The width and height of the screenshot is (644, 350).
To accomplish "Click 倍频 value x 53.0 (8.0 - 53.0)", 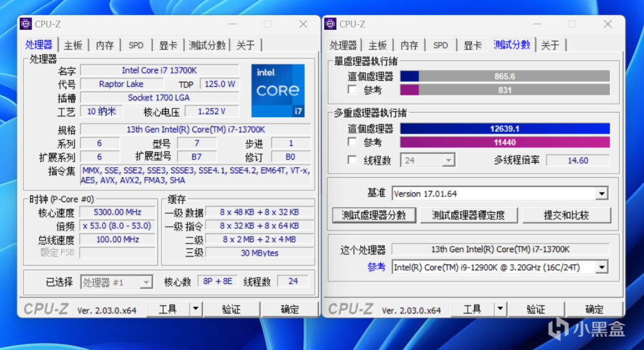I will click(117, 225).
